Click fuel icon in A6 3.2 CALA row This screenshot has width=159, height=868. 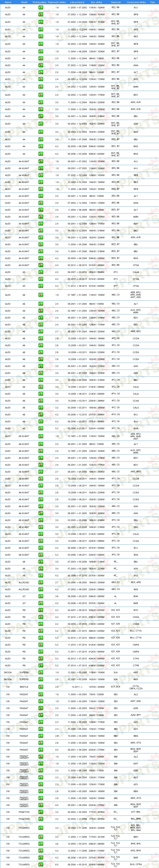coord(41,408)
